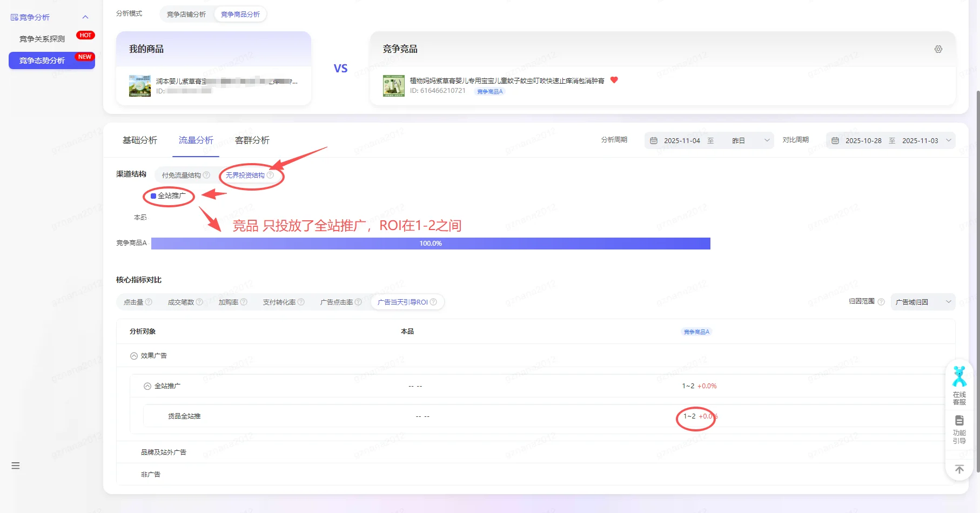
Task: Click the competitor product thumbnail image
Action: 394,86
